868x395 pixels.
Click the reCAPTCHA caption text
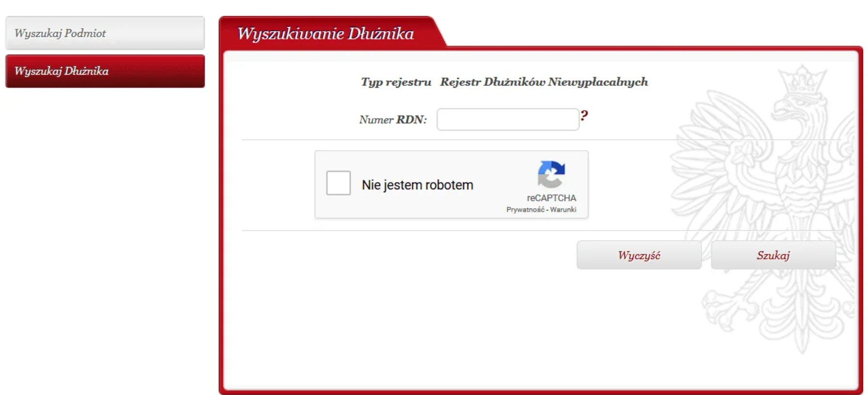(551, 198)
